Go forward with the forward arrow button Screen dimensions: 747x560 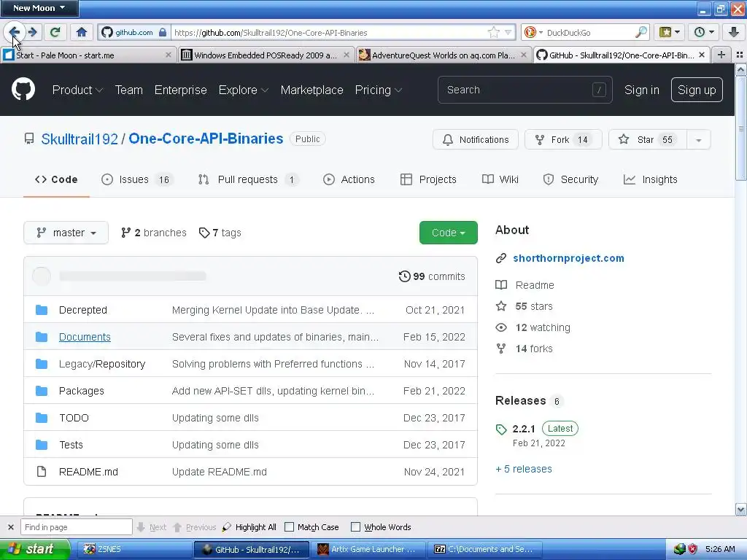tap(33, 32)
